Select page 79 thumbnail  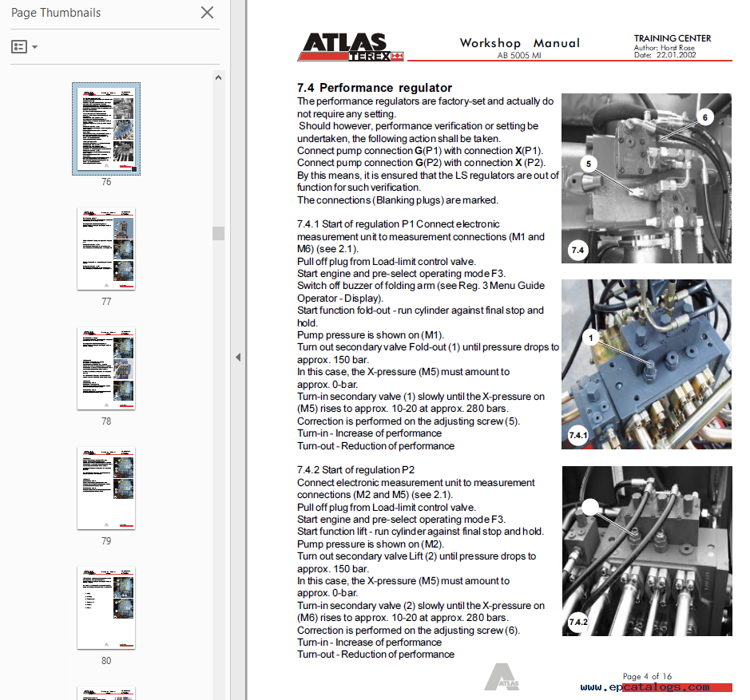(106, 488)
